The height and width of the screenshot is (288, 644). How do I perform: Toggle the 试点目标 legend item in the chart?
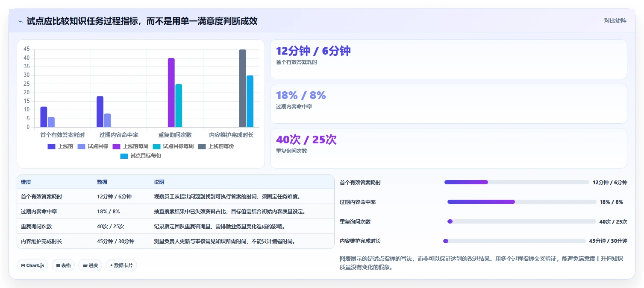click(x=93, y=146)
